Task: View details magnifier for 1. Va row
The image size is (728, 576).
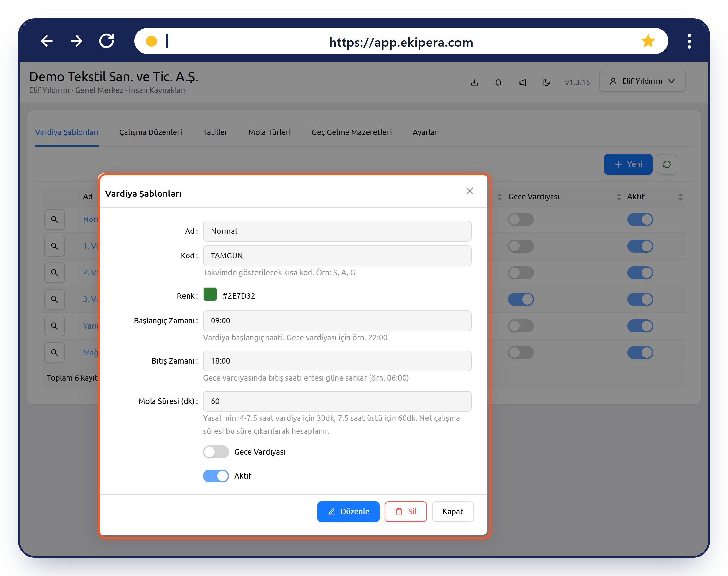Action: click(x=54, y=246)
